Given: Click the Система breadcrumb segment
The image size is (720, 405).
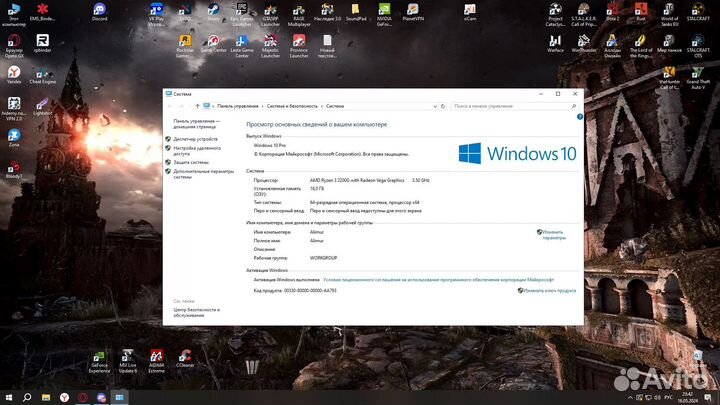Looking at the screenshot, I should pyautogui.click(x=335, y=106).
